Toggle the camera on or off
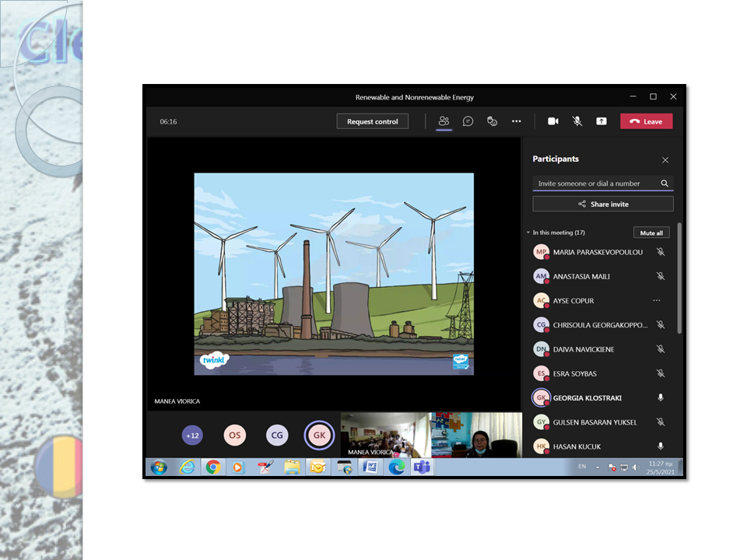Screen dimensions: 747x560 coord(553,121)
